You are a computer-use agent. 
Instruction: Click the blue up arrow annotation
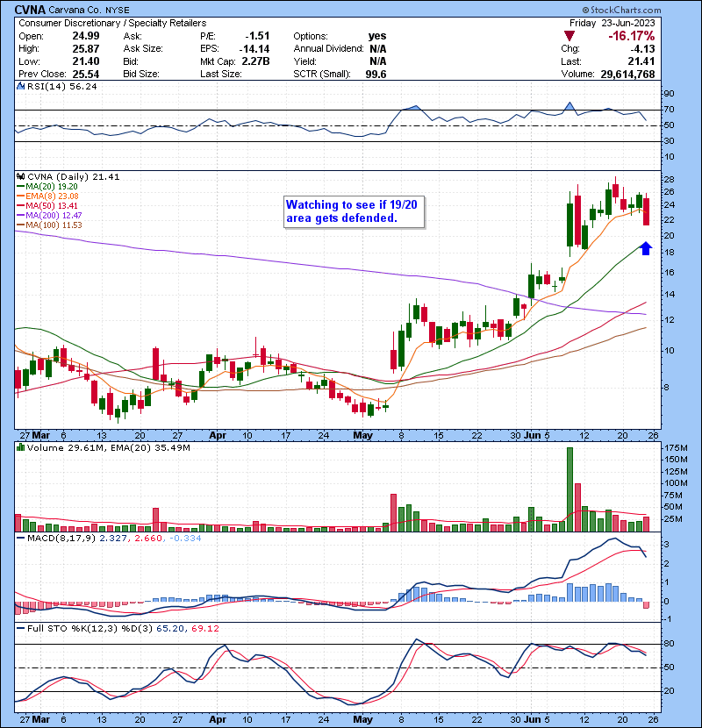coord(646,249)
